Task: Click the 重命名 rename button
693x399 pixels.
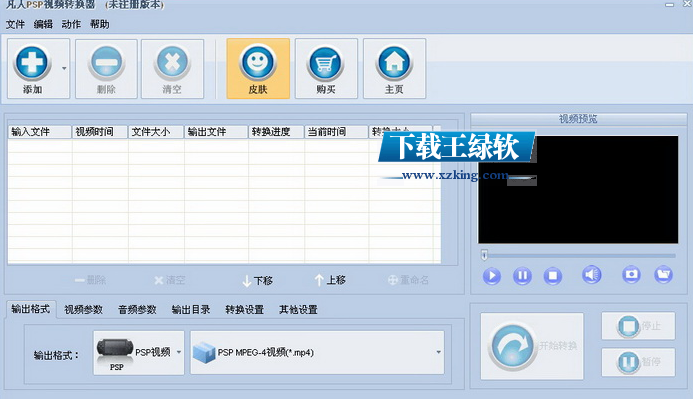Action: [x=408, y=280]
